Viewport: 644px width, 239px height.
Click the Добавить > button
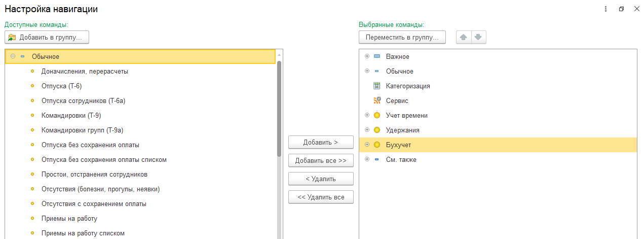321,142
